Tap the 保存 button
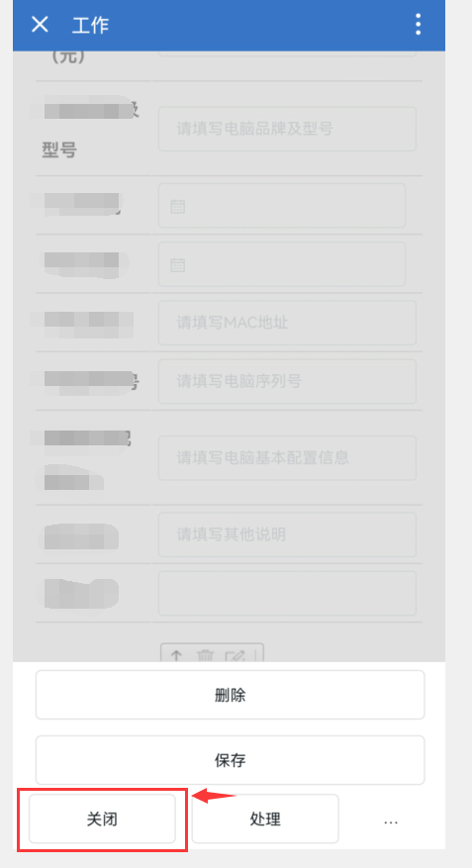The width and height of the screenshot is (472, 868). pyautogui.click(x=231, y=760)
